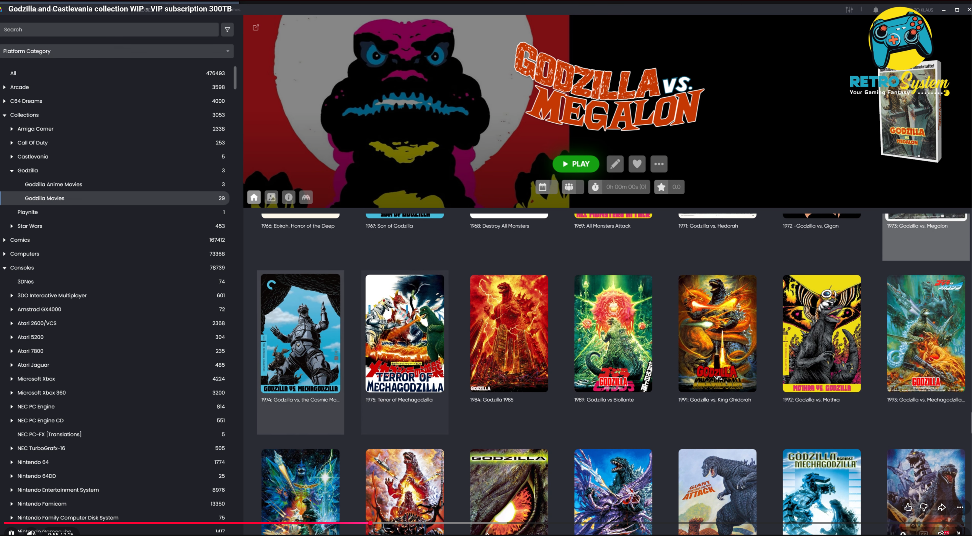This screenshot has height=536, width=980.
Task: Open the media gallery image icon
Action: click(271, 197)
